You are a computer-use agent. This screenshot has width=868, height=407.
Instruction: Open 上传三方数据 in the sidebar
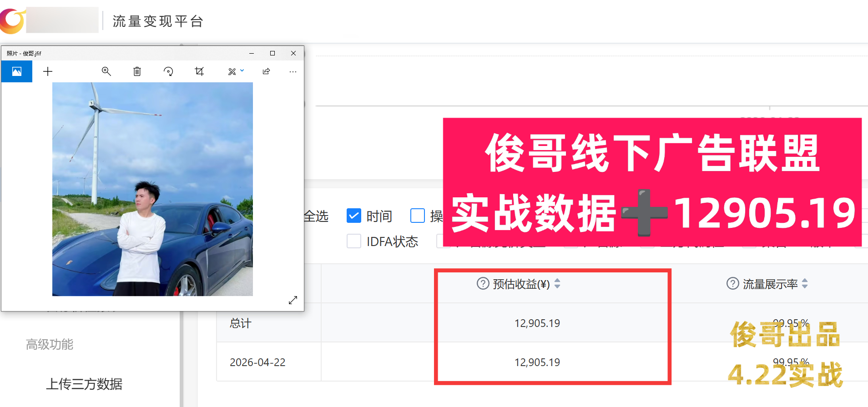[84, 384]
